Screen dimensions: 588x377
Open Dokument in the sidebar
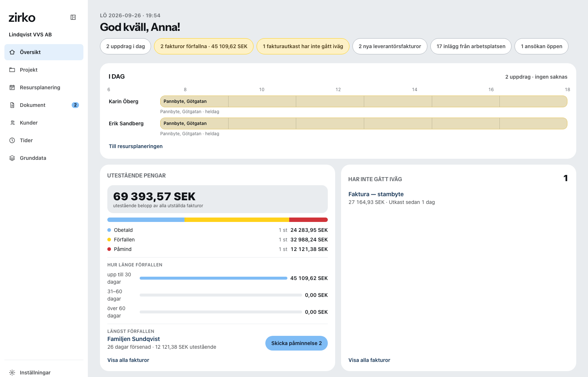44,105
